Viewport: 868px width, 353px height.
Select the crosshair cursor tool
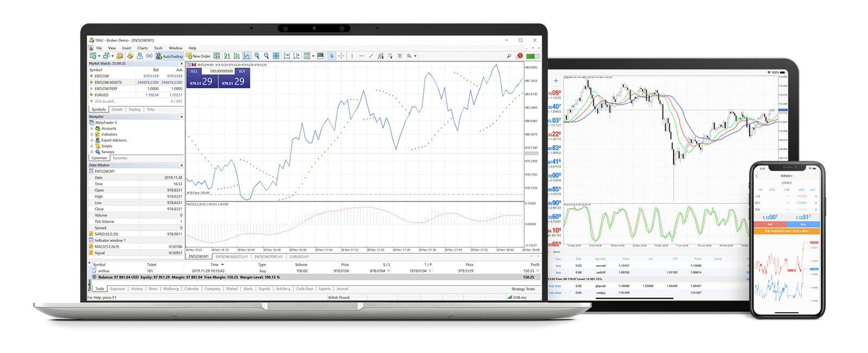pyautogui.click(x=341, y=56)
